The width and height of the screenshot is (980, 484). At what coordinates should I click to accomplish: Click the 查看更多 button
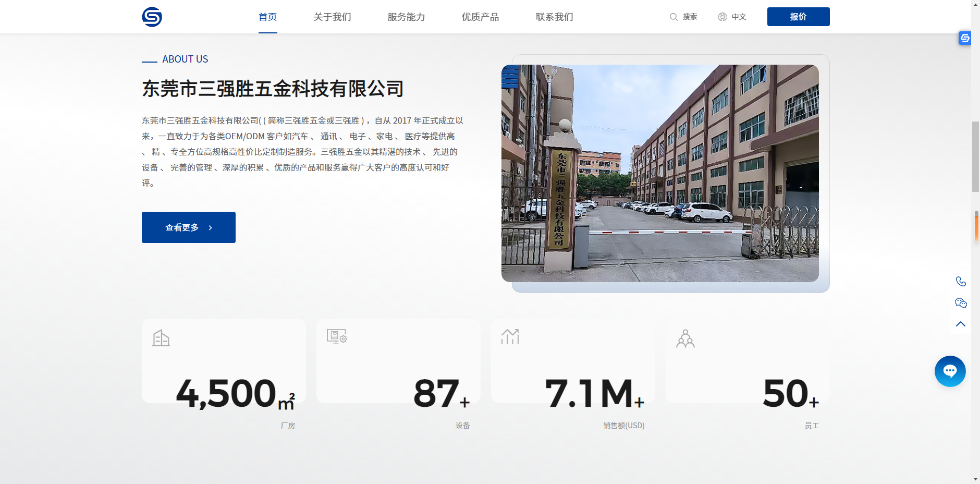[189, 227]
